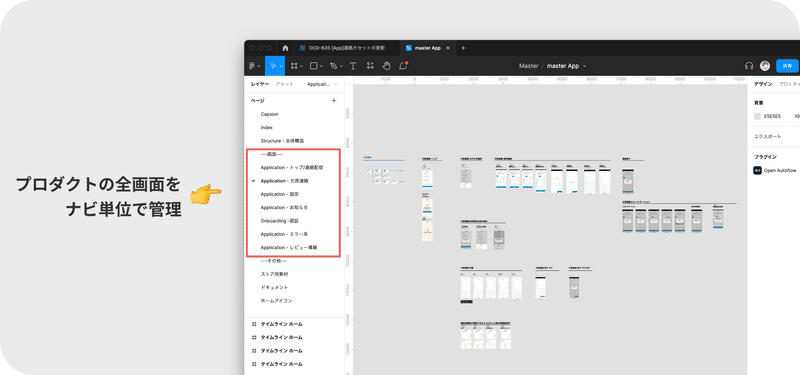Open the Figma main menu icon
Image resolution: width=800 pixels, height=375 pixels.
pyautogui.click(x=252, y=66)
